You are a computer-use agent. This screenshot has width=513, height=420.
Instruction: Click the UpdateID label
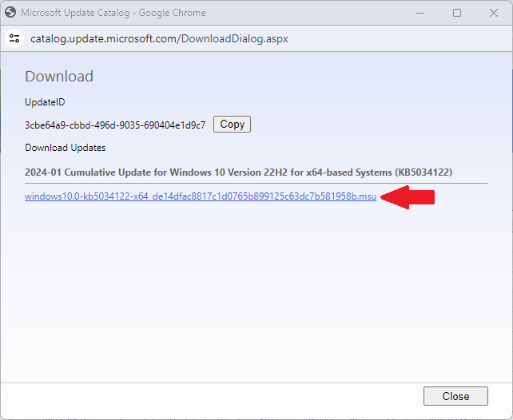click(45, 102)
